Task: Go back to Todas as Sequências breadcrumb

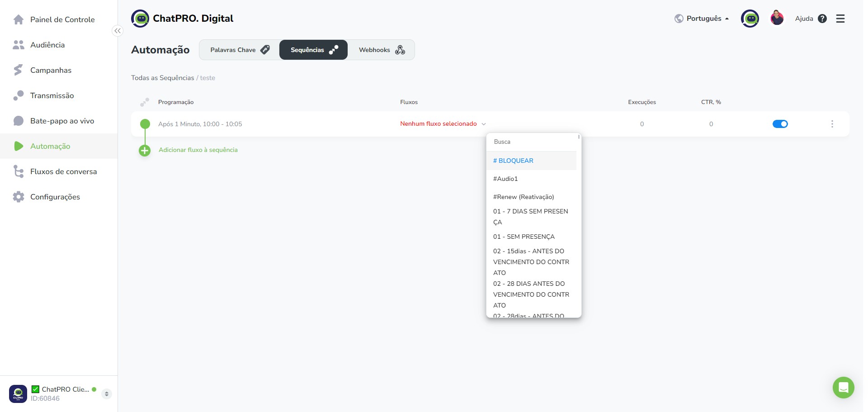Action: coord(162,78)
